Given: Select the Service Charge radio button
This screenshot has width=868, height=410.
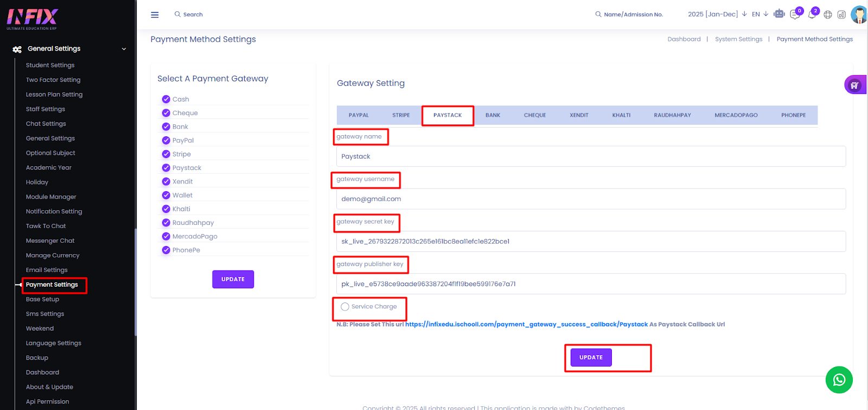Looking at the screenshot, I should [x=345, y=307].
